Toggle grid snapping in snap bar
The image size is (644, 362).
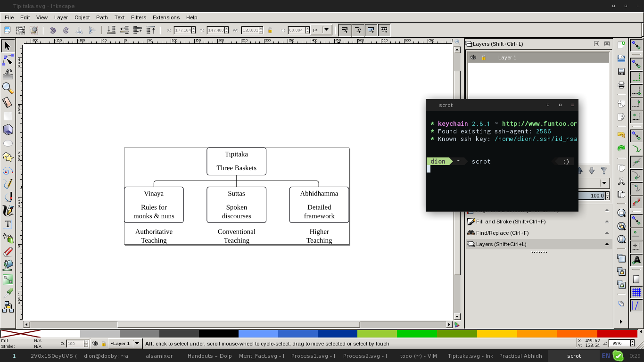636,293
